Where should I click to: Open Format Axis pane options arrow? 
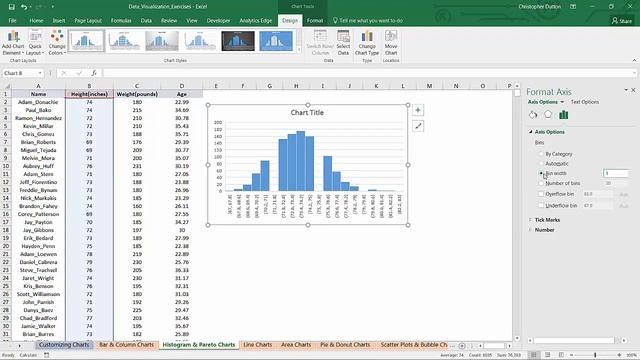(626, 90)
